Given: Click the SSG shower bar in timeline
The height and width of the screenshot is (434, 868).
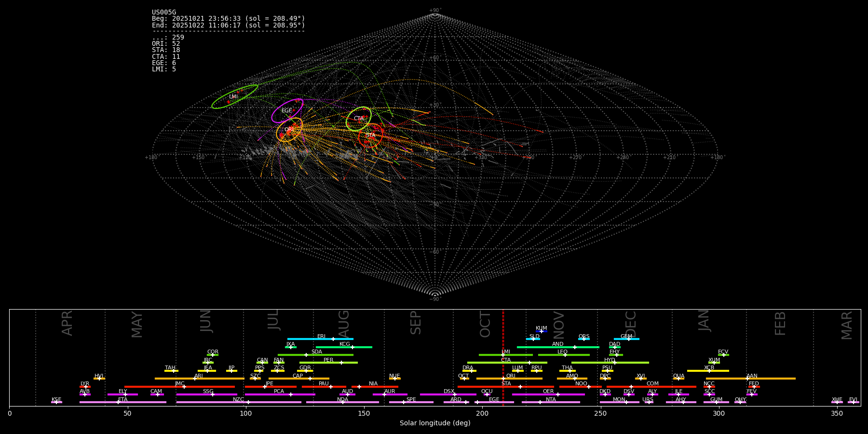Looking at the screenshot, I should (206, 394).
